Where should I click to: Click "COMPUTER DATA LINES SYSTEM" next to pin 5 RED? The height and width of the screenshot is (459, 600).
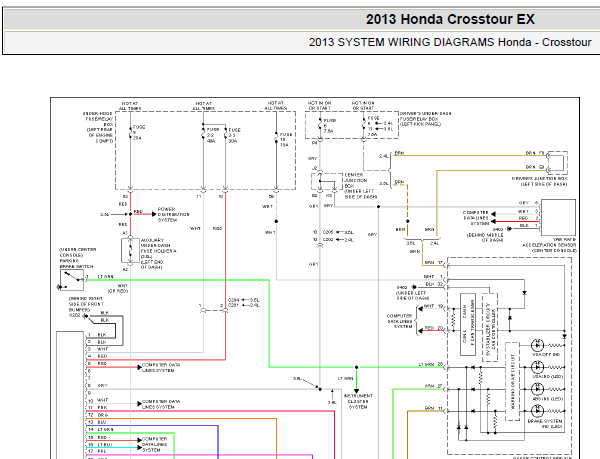[161, 368]
